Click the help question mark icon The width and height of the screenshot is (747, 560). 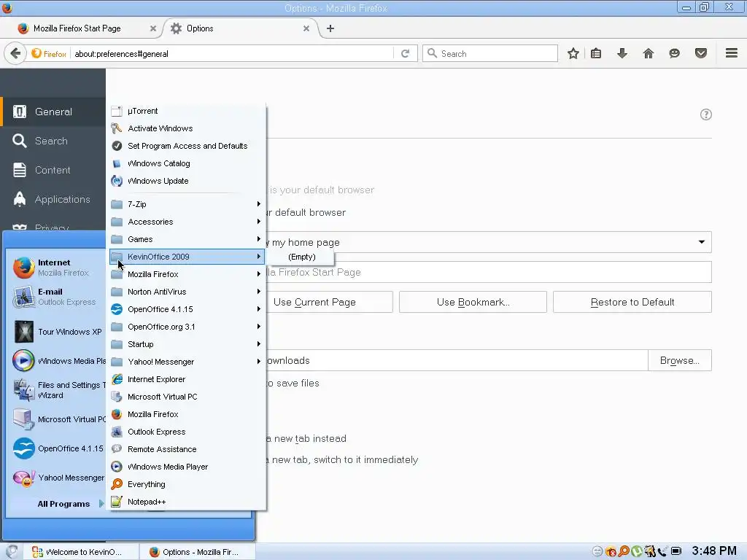pyautogui.click(x=705, y=114)
